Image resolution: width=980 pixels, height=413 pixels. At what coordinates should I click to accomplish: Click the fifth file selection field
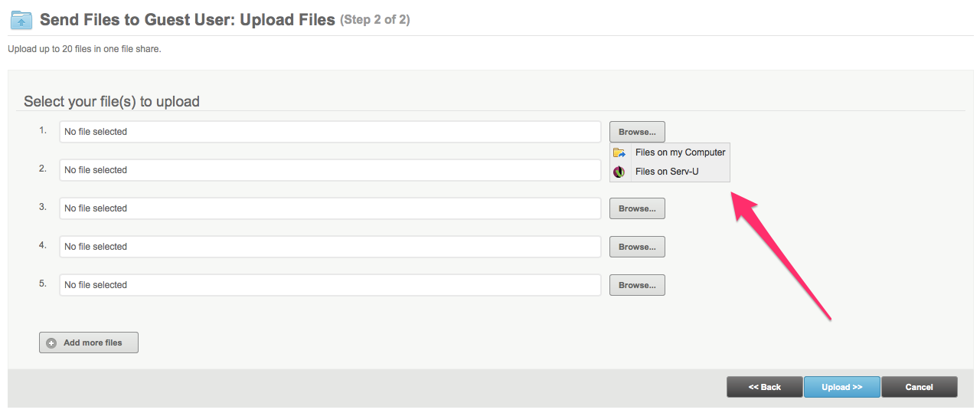point(330,285)
